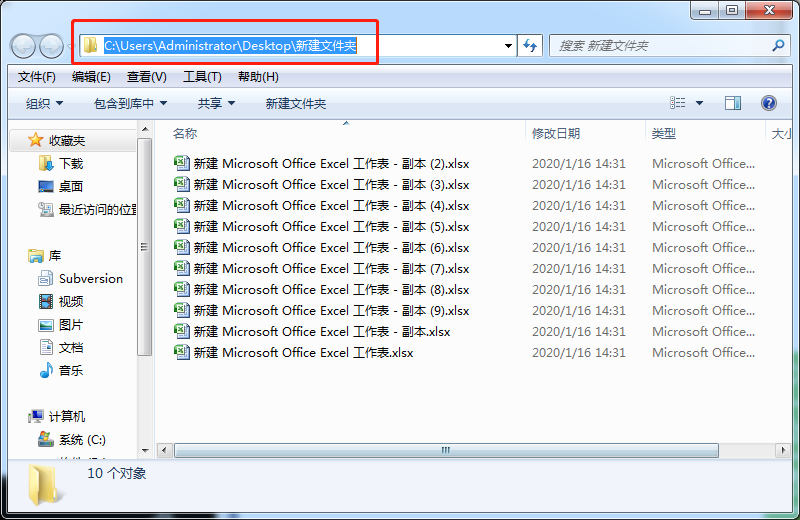The image size is (800, 520).
Task: Select file 工作表 - 副本.xlsx name
Action: (322, 332)
